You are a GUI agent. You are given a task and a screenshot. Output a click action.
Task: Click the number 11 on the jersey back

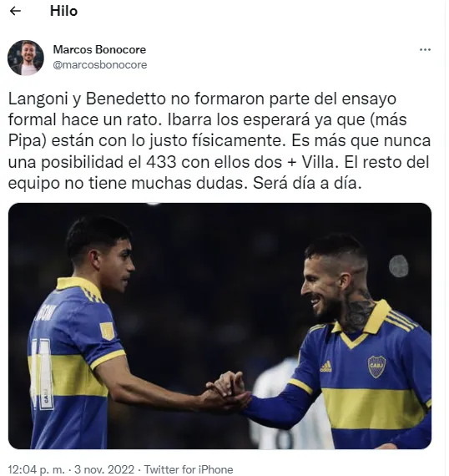(x=43, y=374)
